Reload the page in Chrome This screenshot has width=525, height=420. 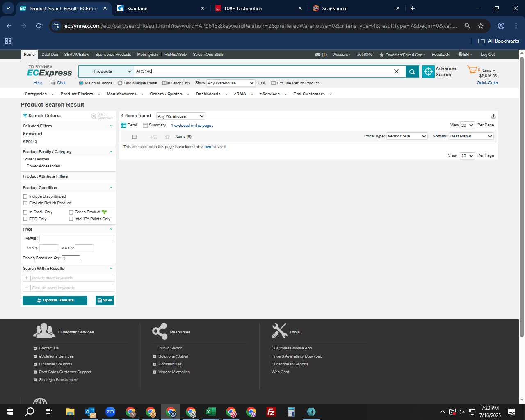39,26
